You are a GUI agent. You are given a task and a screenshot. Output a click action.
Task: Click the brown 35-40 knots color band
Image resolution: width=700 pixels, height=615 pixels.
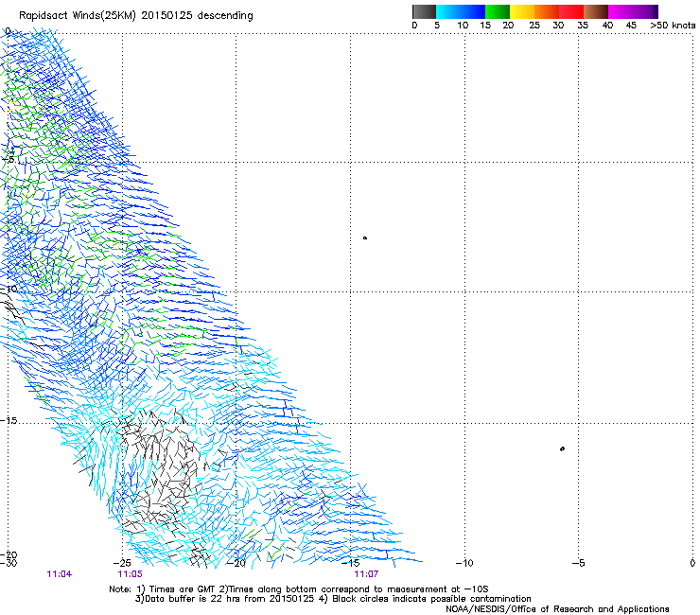click(596, 11)
